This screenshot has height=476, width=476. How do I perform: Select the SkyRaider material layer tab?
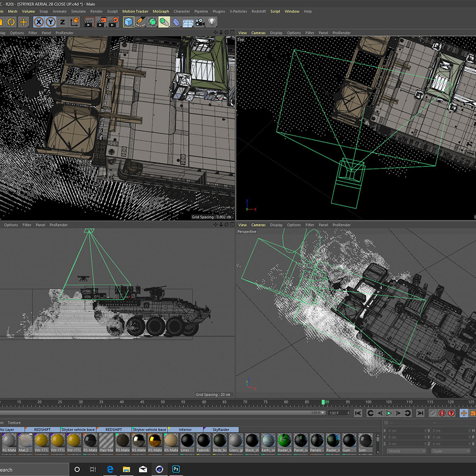coord(221,430)
